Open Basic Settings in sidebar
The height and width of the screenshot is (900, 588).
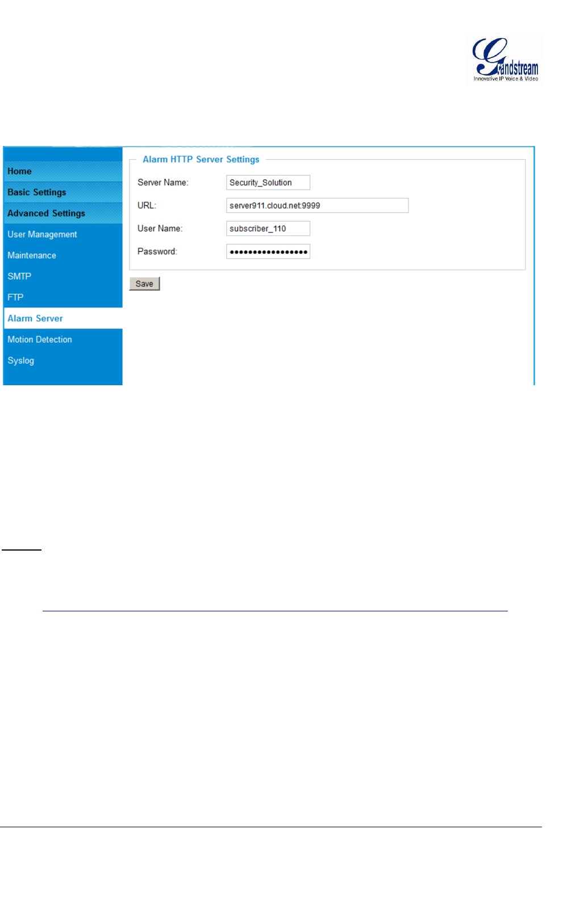pyautogui.click(x=63, y=192)
